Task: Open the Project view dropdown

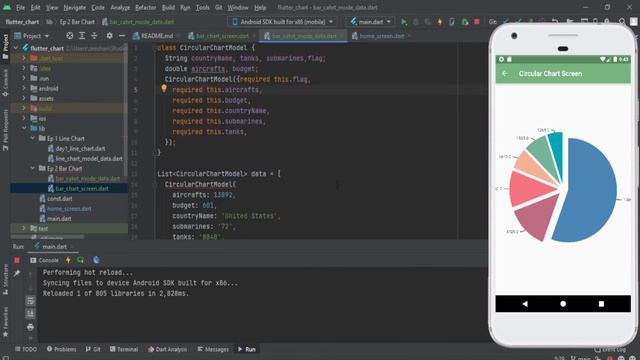Action: pyautogui.click(x=32, y=36)
